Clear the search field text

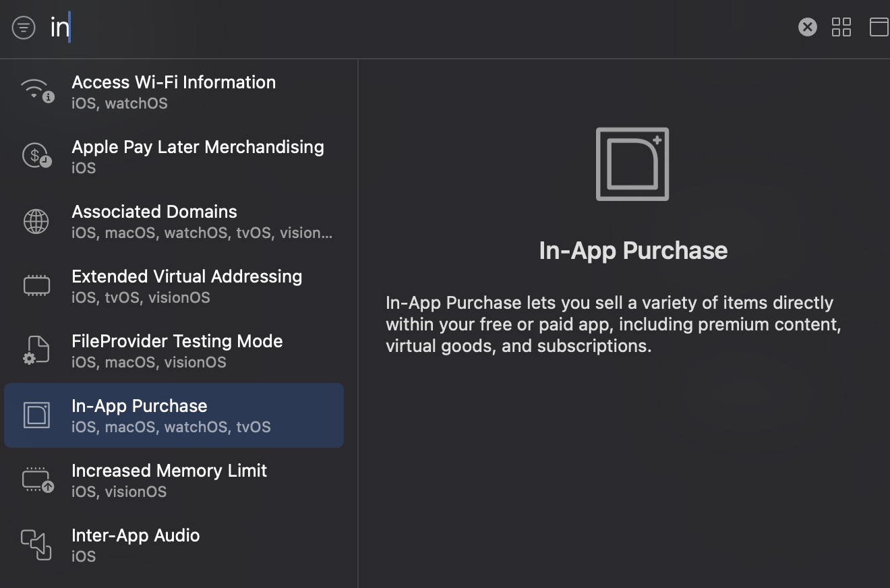pyautogui.click(x=807, y=27)
